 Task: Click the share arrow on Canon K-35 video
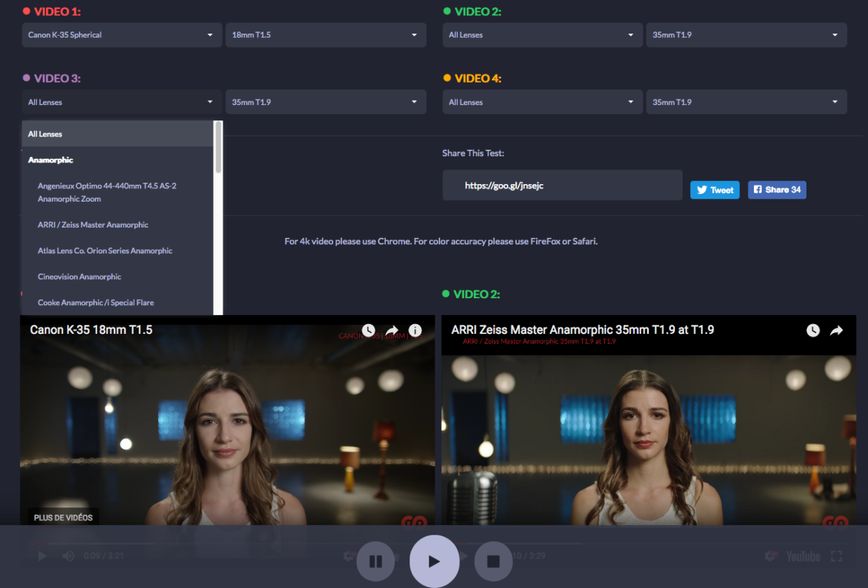392,330
